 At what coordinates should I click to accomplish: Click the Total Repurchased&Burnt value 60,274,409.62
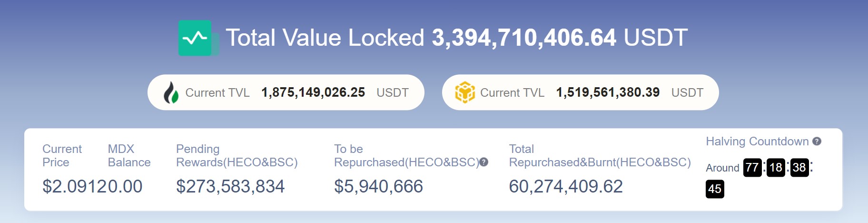coord(566,186)
